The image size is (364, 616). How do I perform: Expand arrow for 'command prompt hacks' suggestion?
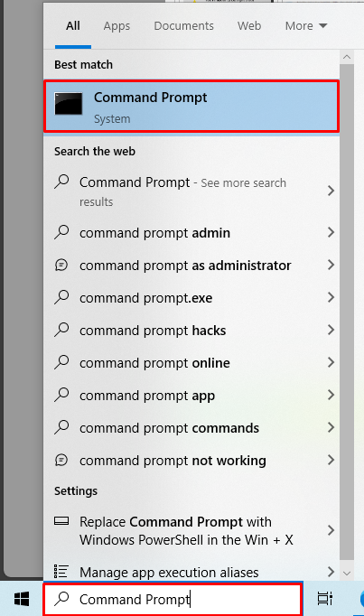331,330
